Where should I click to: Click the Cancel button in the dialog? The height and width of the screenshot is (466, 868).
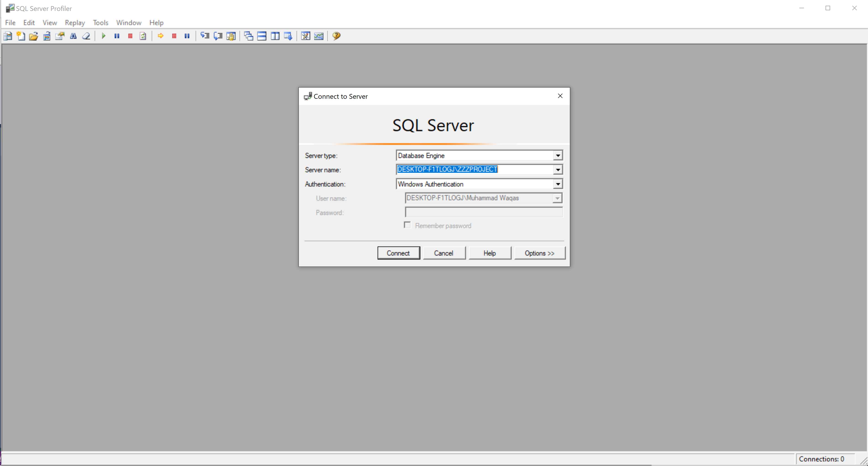(444, 253)
